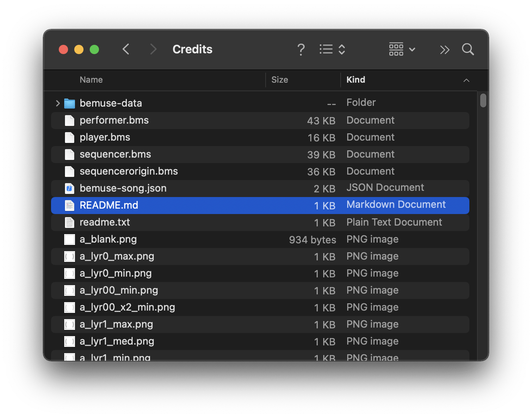Navigate forward with the right arrow
This screenshot has width=532, height=418.
(x=153, y=49)
